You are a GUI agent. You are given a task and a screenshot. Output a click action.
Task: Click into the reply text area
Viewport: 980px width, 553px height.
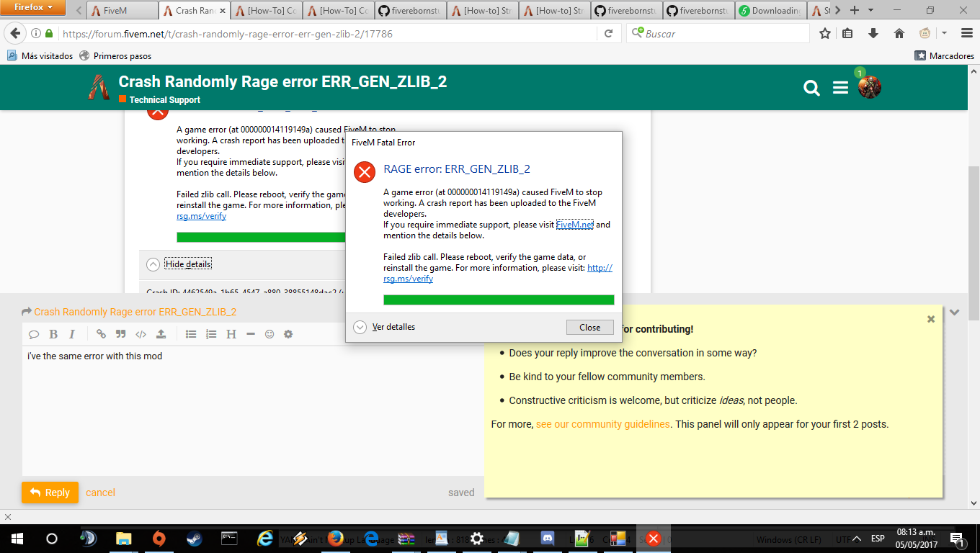[x=253, y=410]
